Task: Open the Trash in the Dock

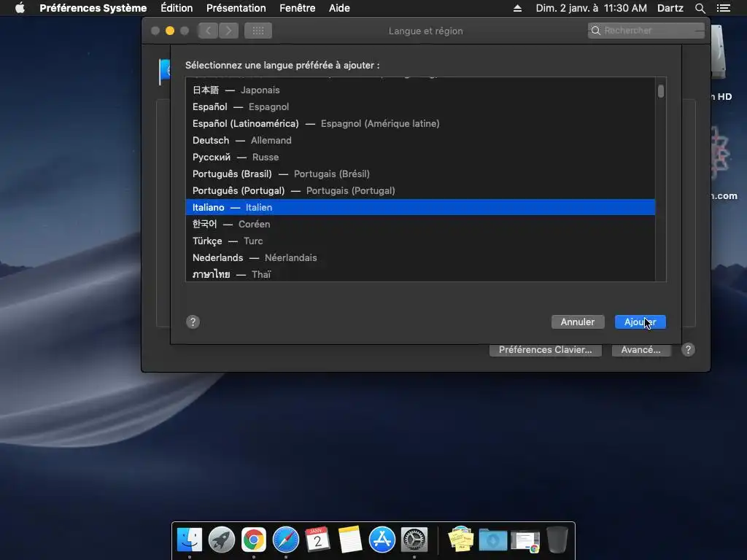Action: pos(557,540)
